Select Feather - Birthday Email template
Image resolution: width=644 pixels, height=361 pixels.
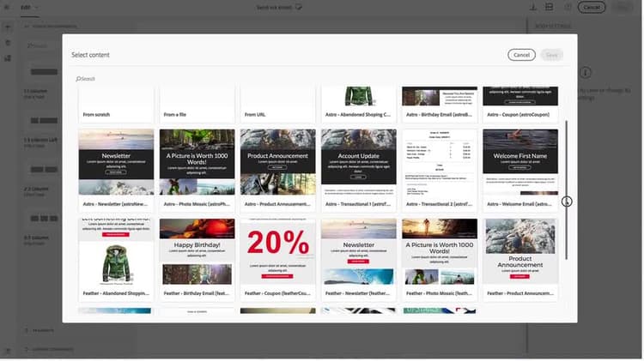coord(197,259)
